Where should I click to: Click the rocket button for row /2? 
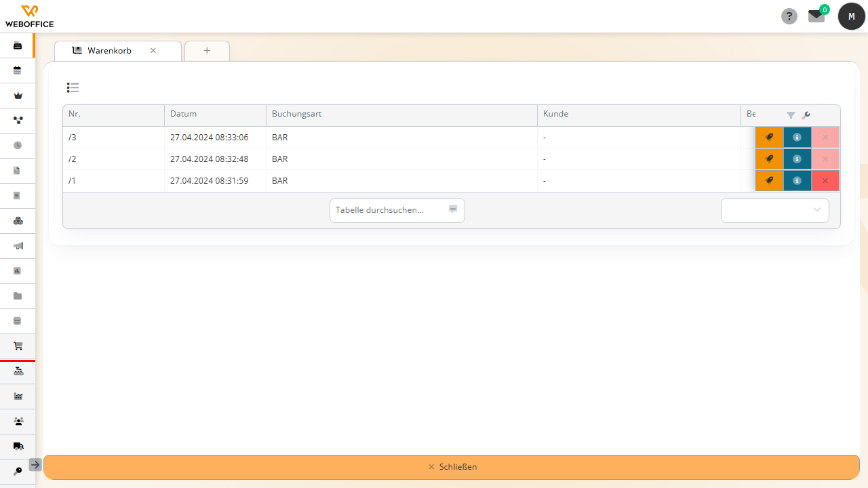(x=769, y=159)
